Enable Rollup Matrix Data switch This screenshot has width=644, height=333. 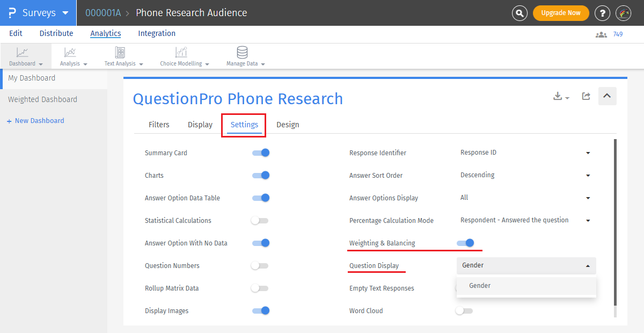pyautogui.click(x=260, y=288)
